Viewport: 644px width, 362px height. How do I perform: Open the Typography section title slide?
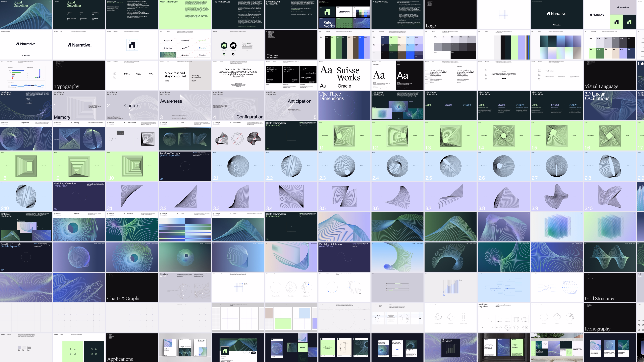click(79, 75)
